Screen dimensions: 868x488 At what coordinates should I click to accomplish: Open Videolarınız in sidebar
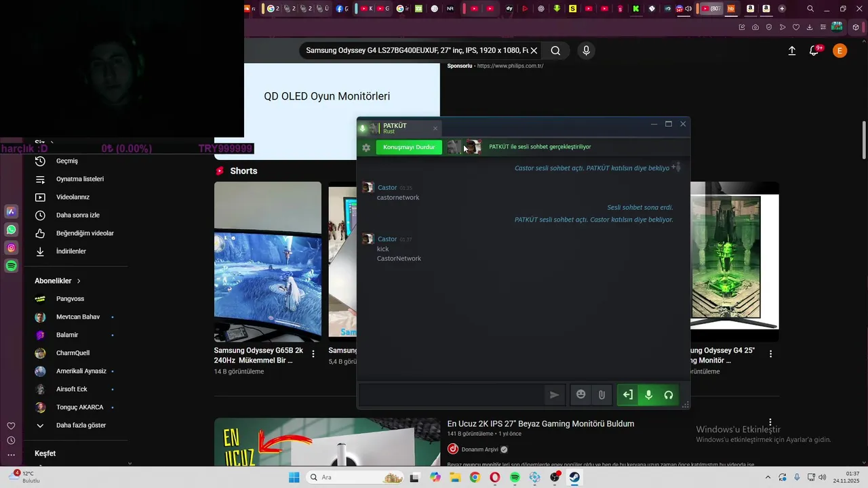click(73, 197)
